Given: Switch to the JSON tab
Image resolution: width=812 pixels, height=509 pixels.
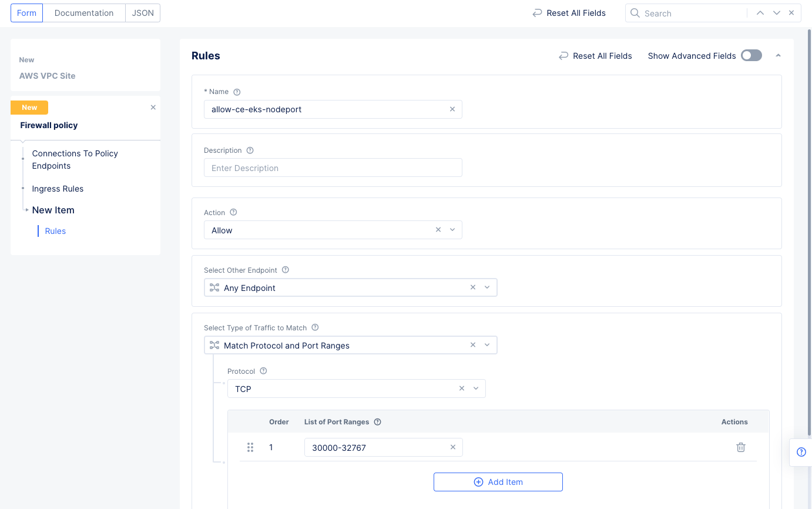Looking at the screenshot, I should [143, 13].
